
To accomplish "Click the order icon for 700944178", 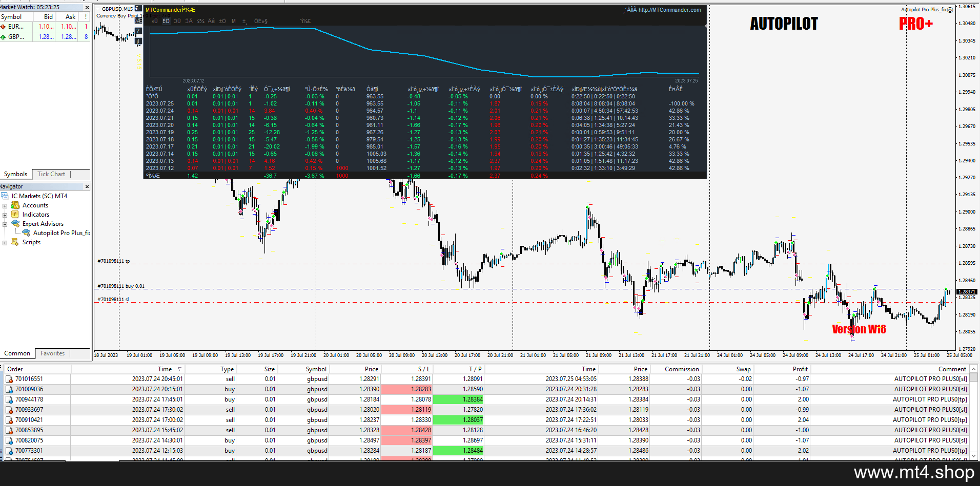I will point(9,399).
